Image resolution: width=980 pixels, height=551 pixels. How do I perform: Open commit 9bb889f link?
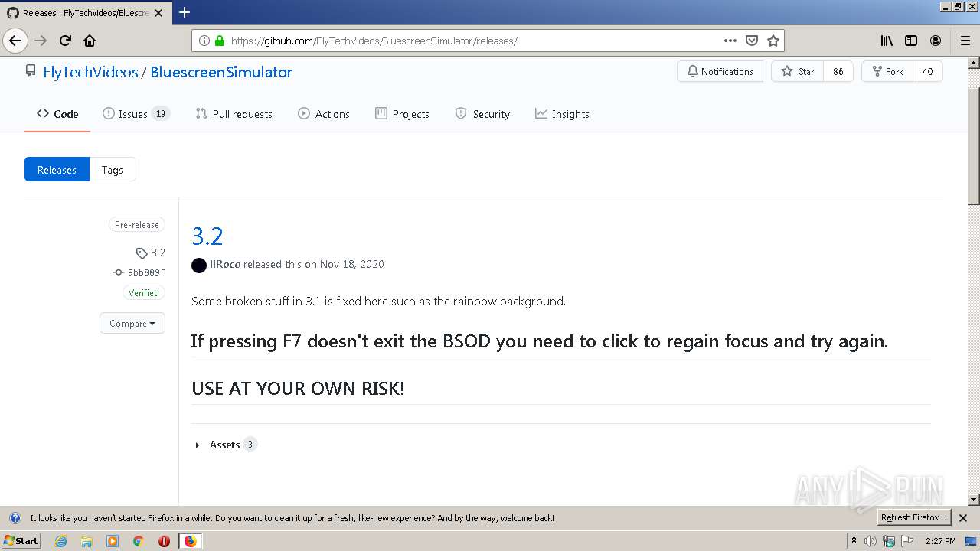139,272
